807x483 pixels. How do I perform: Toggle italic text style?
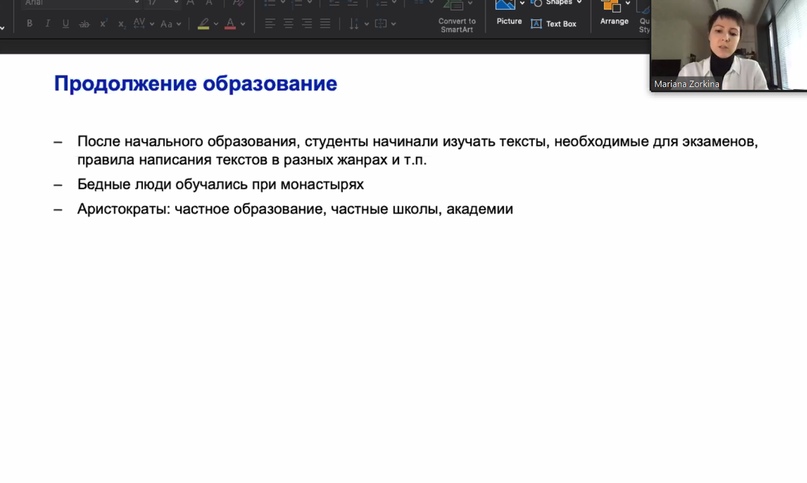[x=47, y=24]
